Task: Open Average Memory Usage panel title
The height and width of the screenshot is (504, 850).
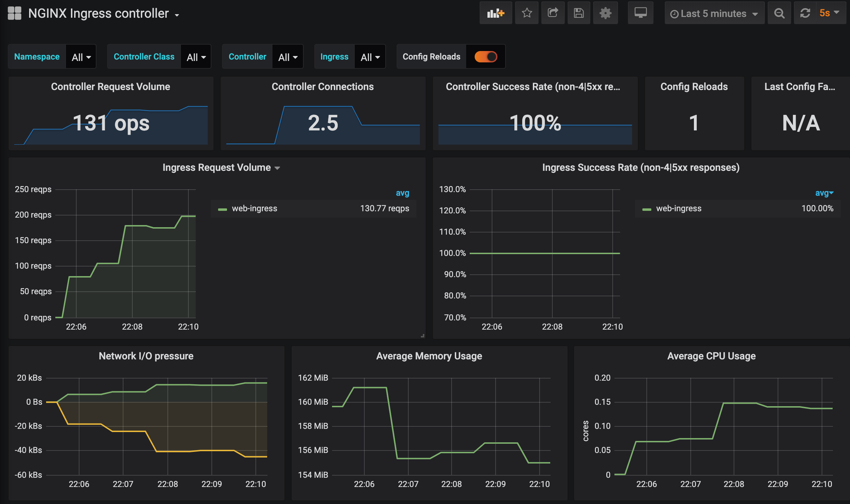Action: pos(429,356)
